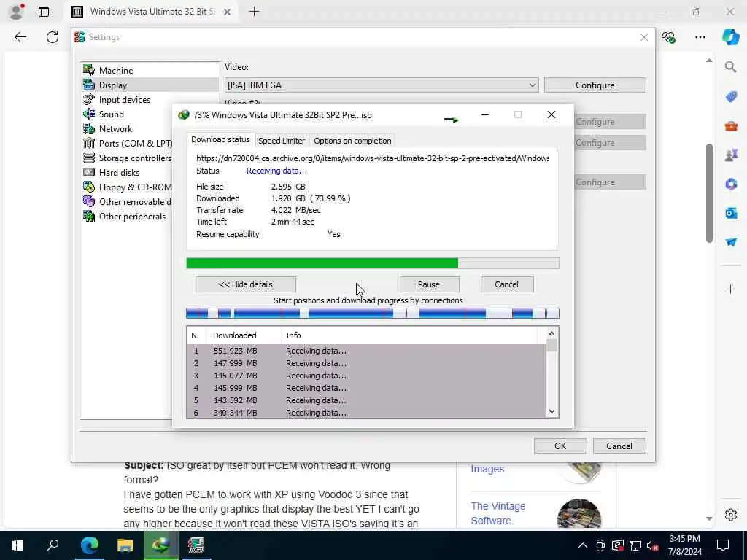Open the Hard disks icon
747x560 pixels.
(89, 172)
